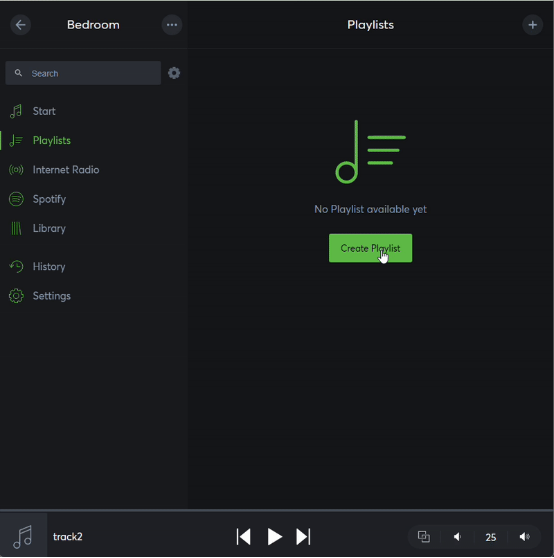Click into the Search field
The height and width of the screenshot is (558, 554).
click(x=83, y=73)
